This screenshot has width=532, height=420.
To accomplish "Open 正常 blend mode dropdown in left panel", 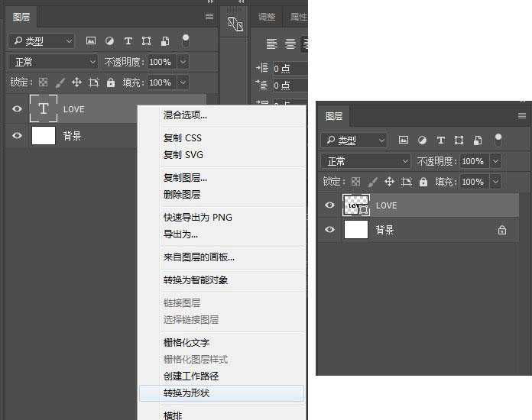I will [54, 62].
